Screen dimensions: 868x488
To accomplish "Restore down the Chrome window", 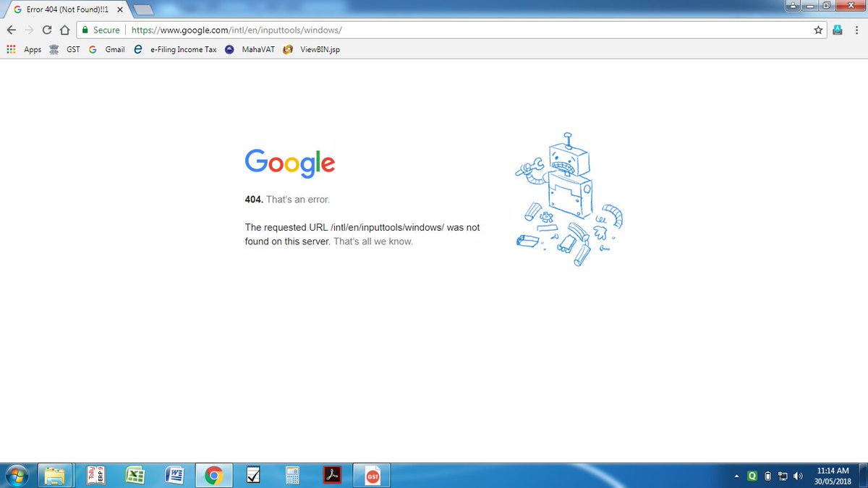I will pyautogui.click(x=827, y=4).
